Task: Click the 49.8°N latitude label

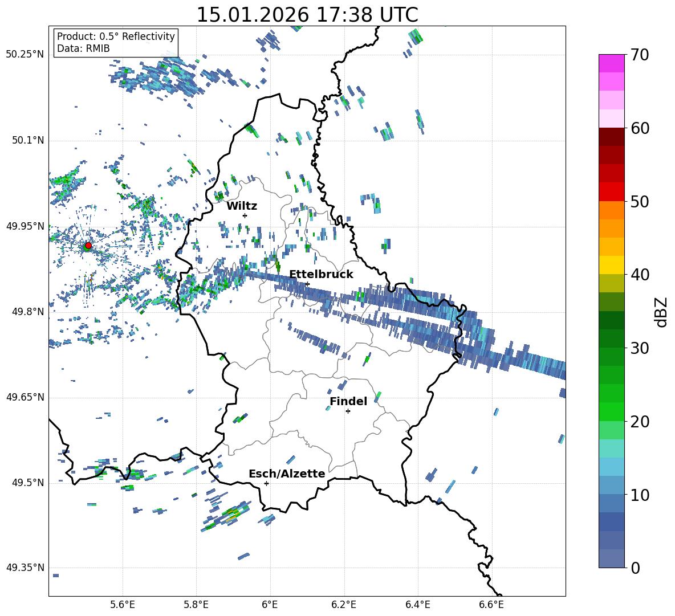Action: click(x=28, y=312)
